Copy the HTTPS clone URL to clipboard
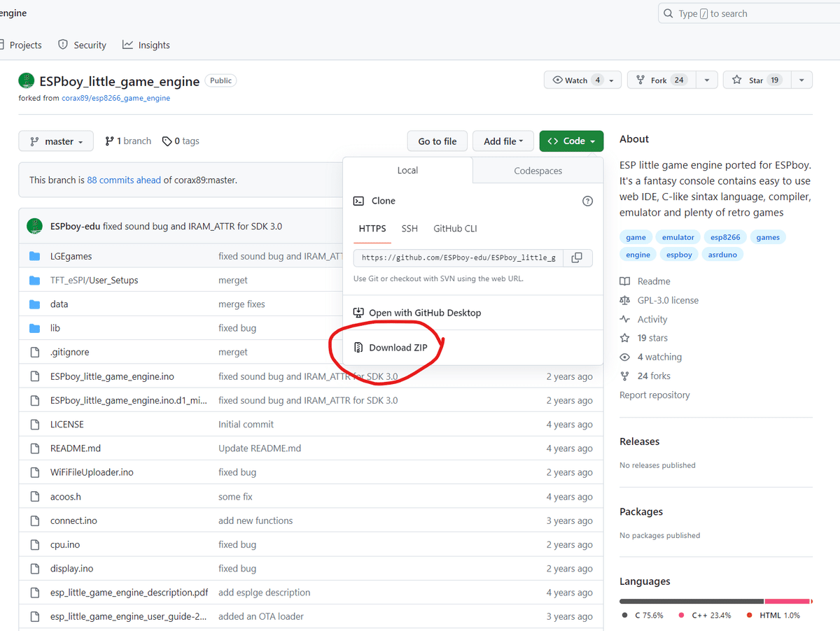840x631 pixels. 577,258
